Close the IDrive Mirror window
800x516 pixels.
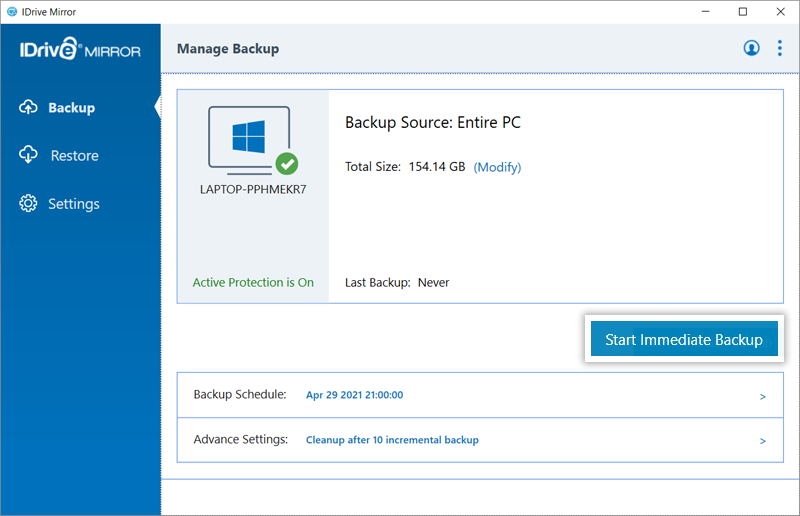pos(780,12)
